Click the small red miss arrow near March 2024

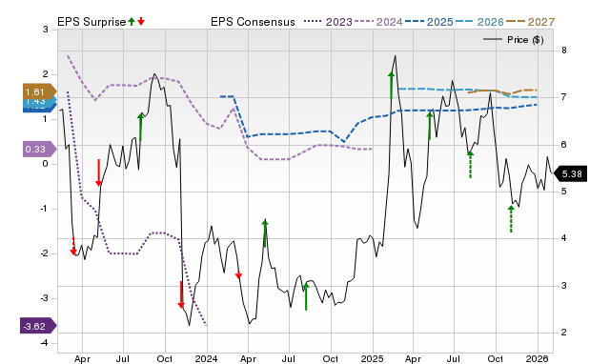point(238,275)
